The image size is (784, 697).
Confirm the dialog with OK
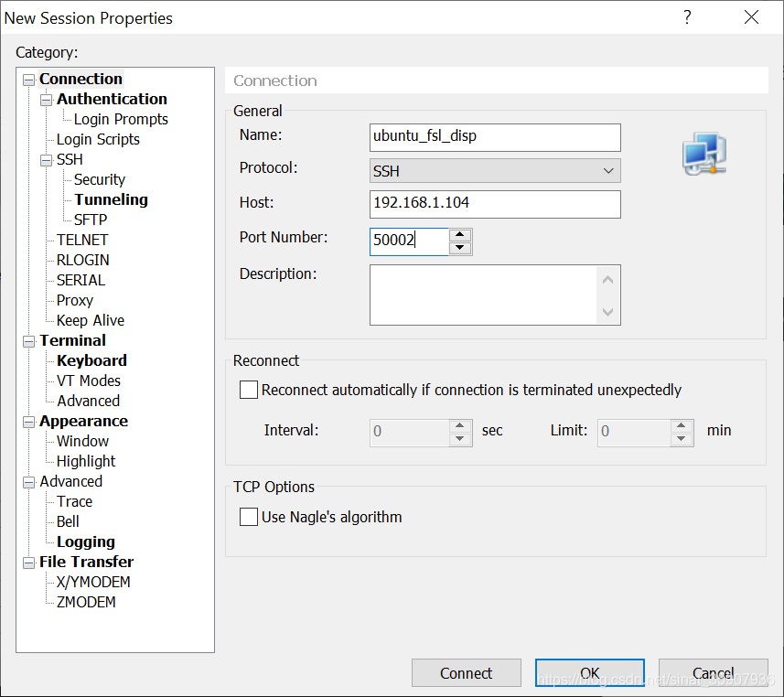[x=590, y=673]
